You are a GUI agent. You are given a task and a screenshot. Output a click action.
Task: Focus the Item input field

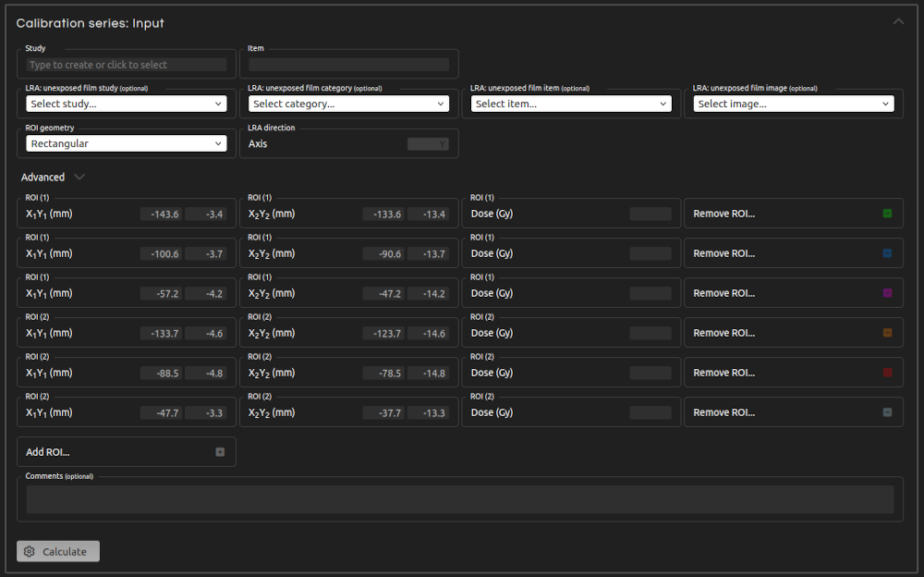(x=349, y=65)
